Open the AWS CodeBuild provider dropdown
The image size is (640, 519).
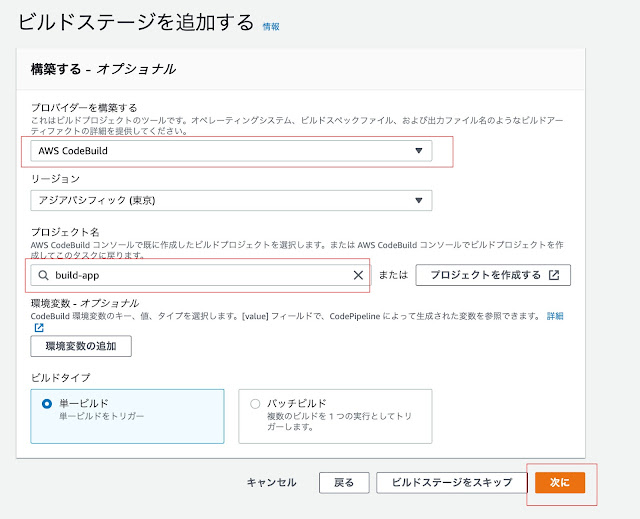[231, 151]
